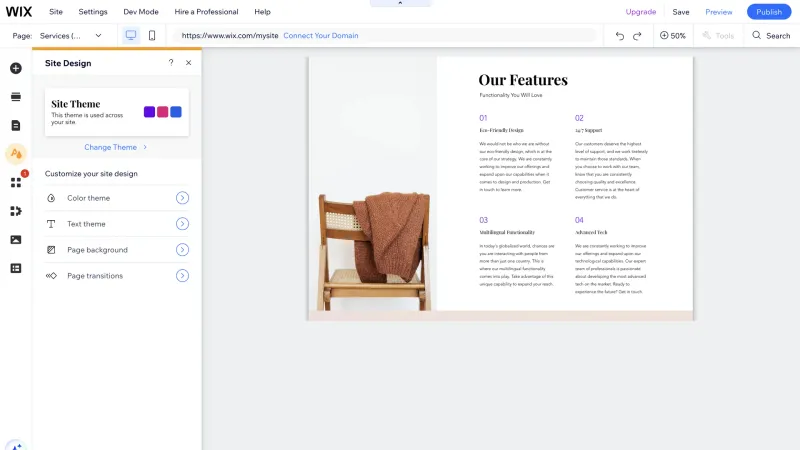Open the Help menu
800x450 pixels.
[262, 12]
